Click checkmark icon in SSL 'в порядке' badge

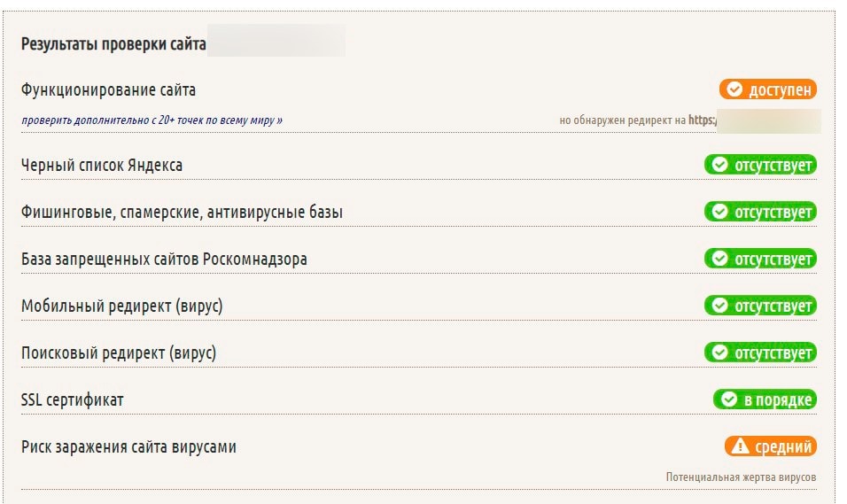tap(729, 400)
